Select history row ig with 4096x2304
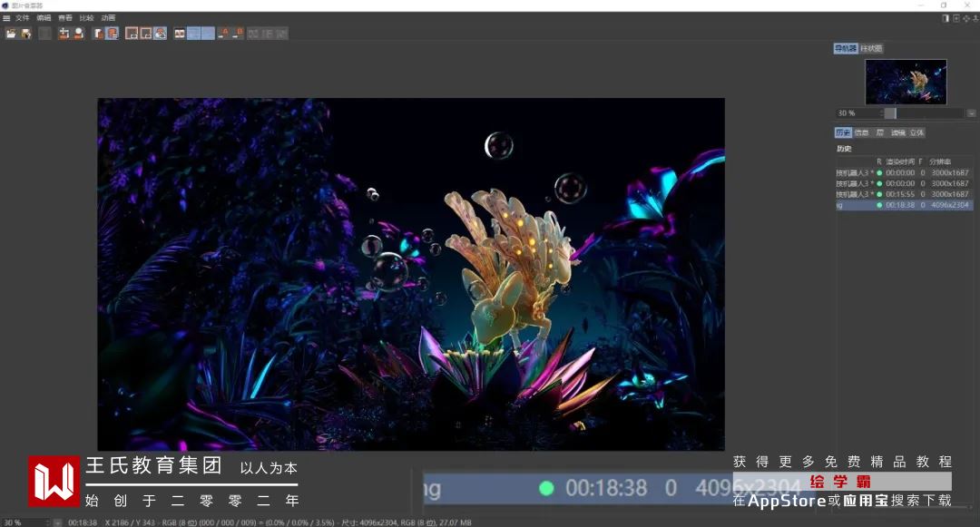The height and width of the screenshot is (527, 980). coord(904,205)
